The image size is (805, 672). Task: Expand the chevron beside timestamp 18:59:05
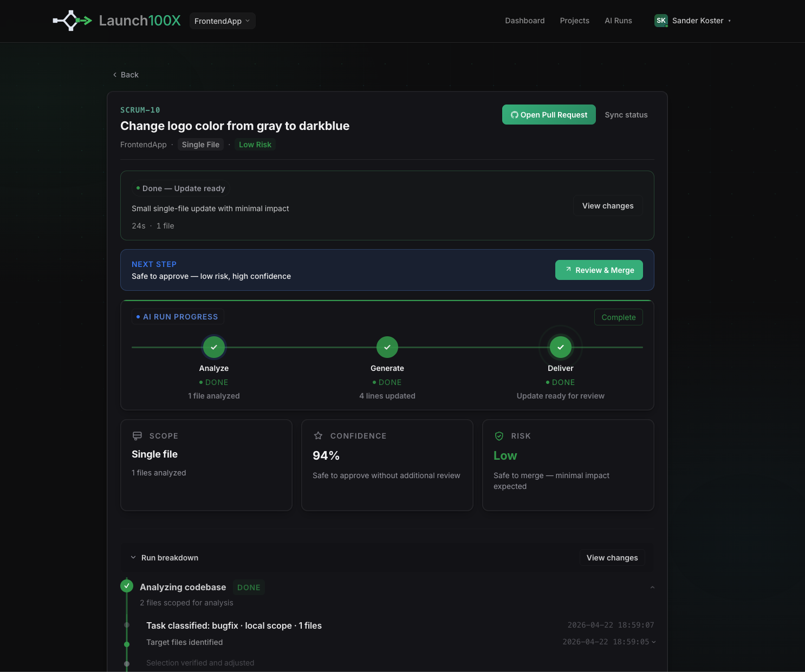click(x=653, y=642)
